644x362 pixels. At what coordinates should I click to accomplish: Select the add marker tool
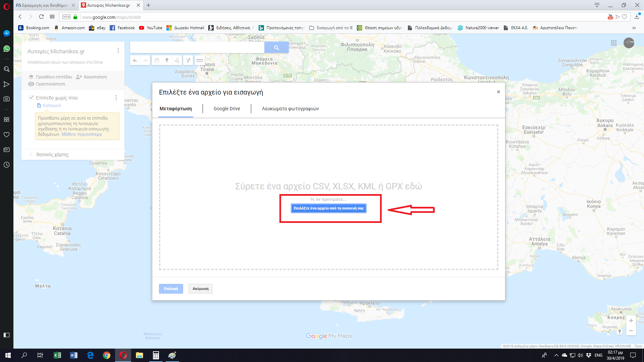click(x=167, y=60)
